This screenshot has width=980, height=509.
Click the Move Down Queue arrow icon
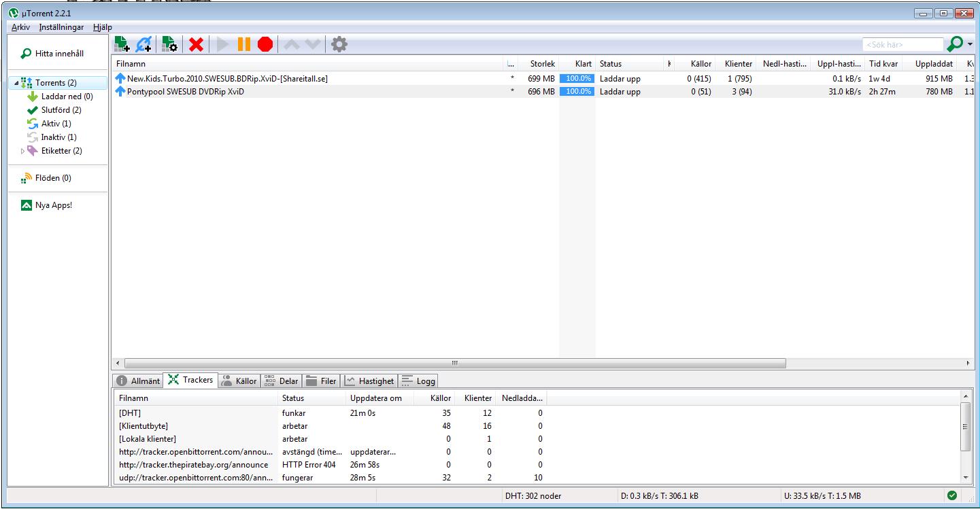tap(311, 44)
